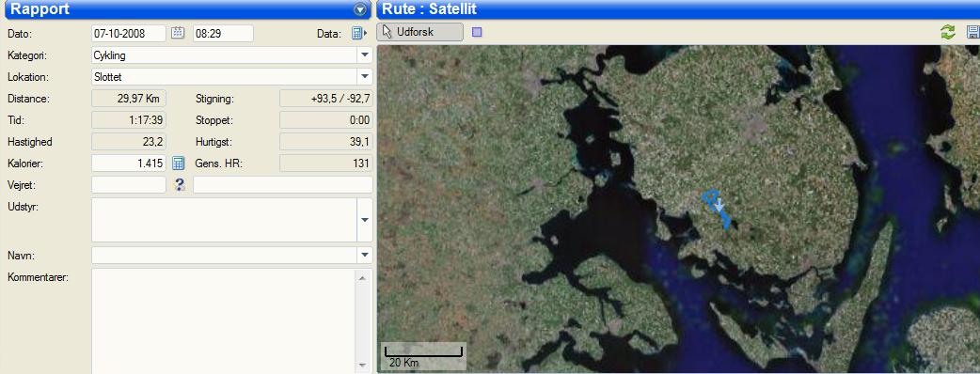Expand the Udstyr dropdown arrow
The width and height of the screenshot is (980, 374).
(364, 220)
